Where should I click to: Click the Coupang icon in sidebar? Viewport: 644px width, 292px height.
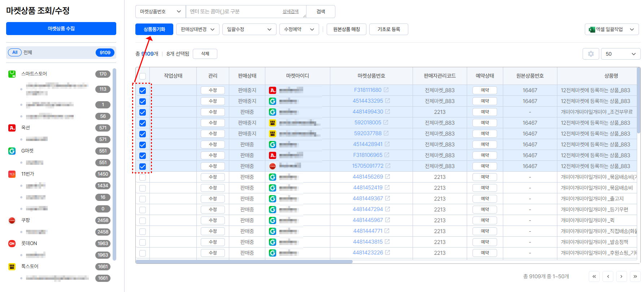point(12,220)
